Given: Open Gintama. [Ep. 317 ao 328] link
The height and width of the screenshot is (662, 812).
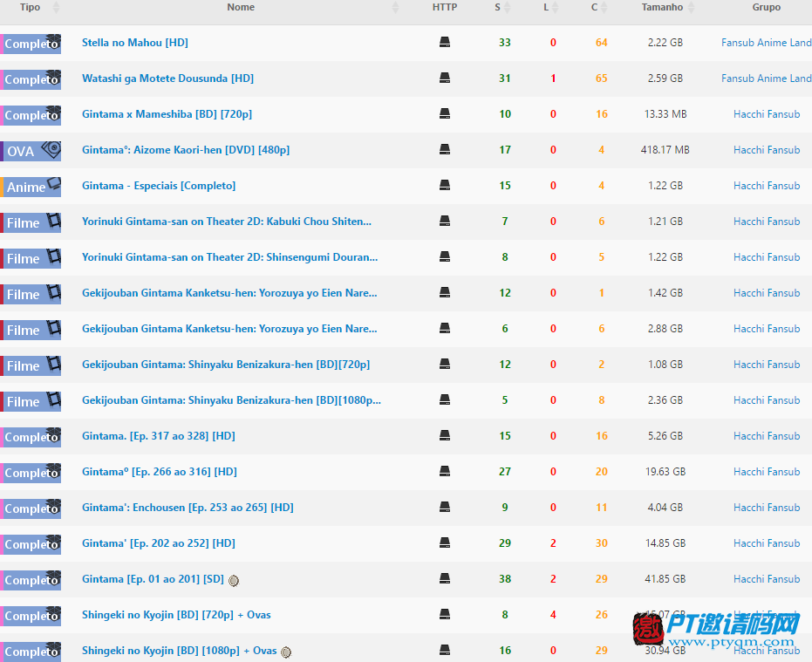Looking at the screenshot, I should 159,435.
